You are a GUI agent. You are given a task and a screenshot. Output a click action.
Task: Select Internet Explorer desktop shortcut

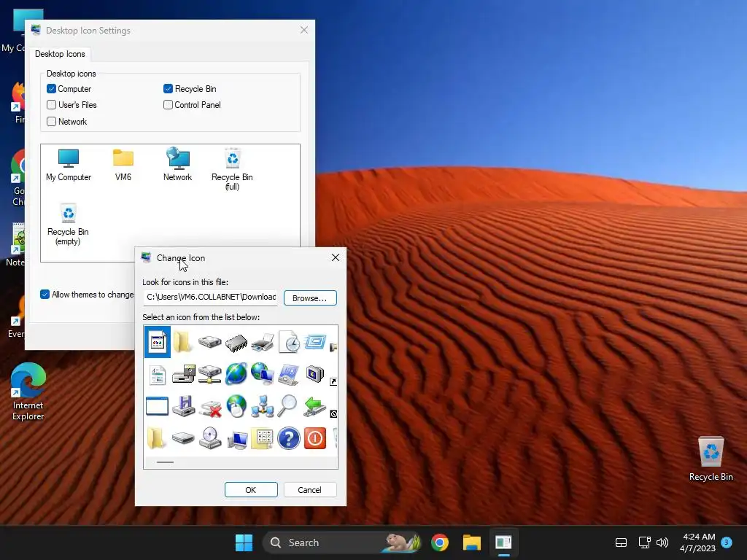28,392
